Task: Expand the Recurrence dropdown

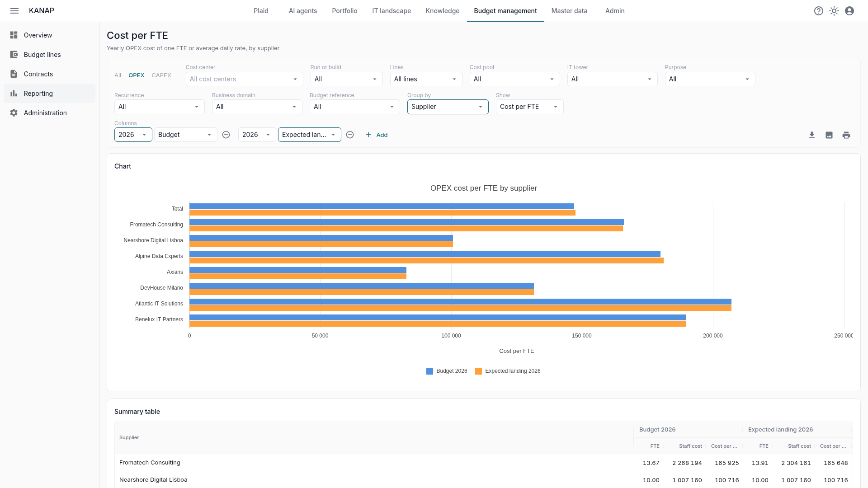Action: click(x=159, y=107)
